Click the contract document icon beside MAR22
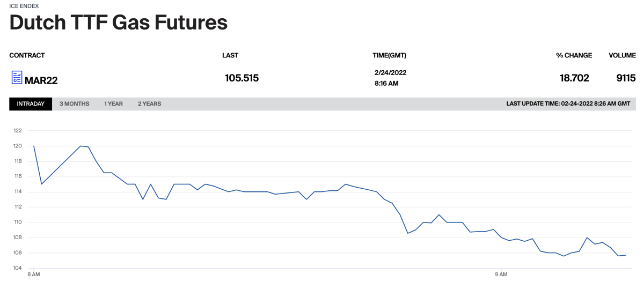 point(17,78)
